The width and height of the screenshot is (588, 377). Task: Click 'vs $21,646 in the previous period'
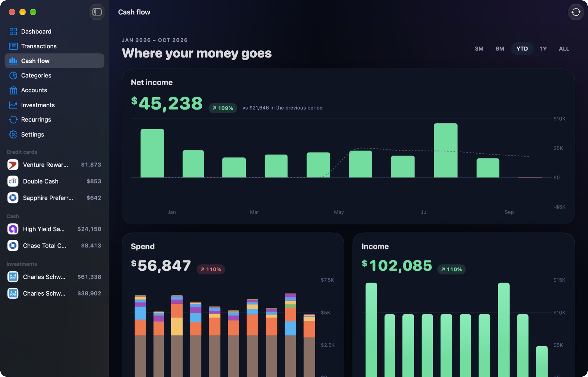coord(283,108)
